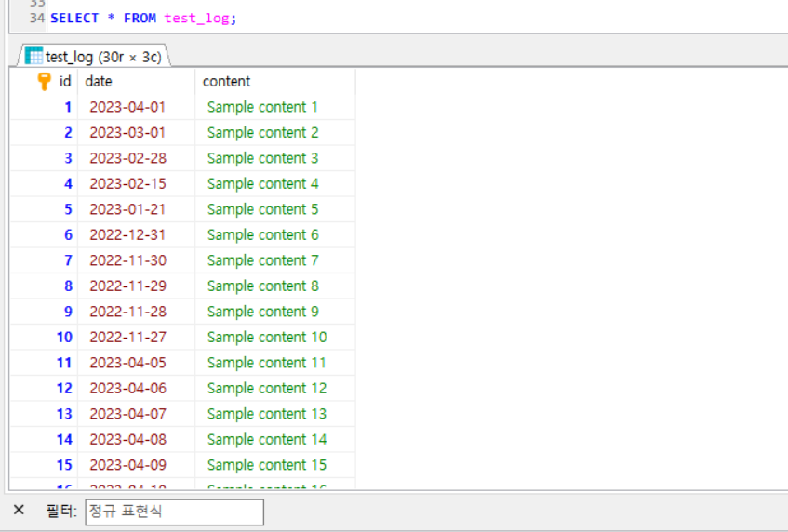
Task: Click the cell 'Sample content 15'
Action: [x=275, y=466]
